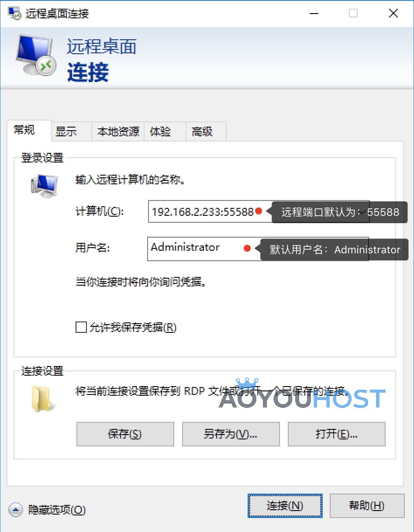Click the folder icon in connection settings
This screenshot has height=532, width=414.
(x=44, y=399)
